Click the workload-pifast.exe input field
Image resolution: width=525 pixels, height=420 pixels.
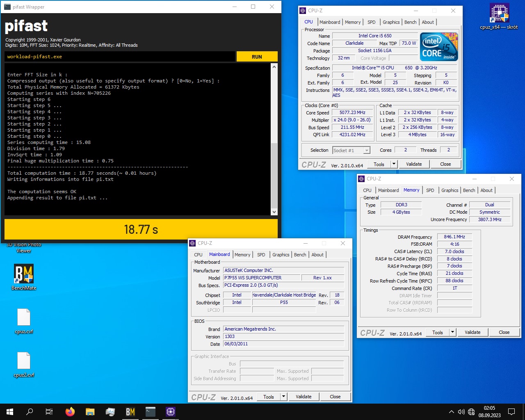120,57
